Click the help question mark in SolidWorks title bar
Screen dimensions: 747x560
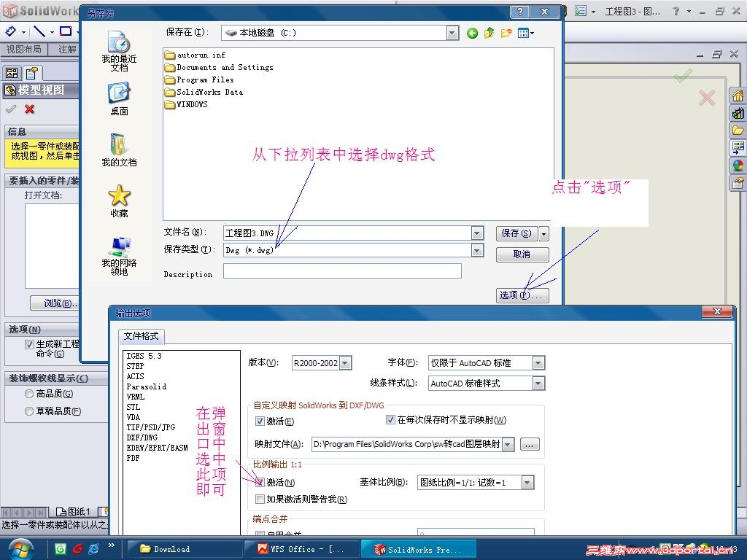tap(676, 11)
